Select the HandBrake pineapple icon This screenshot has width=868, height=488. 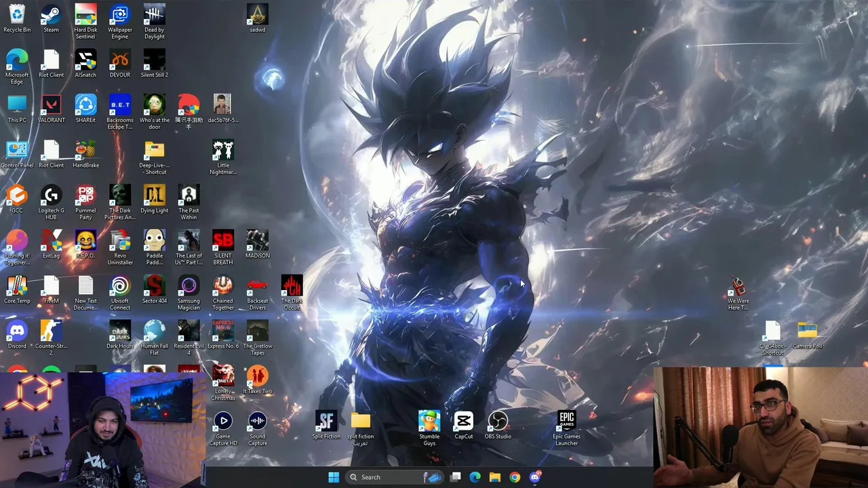click(x=85, y=155)
